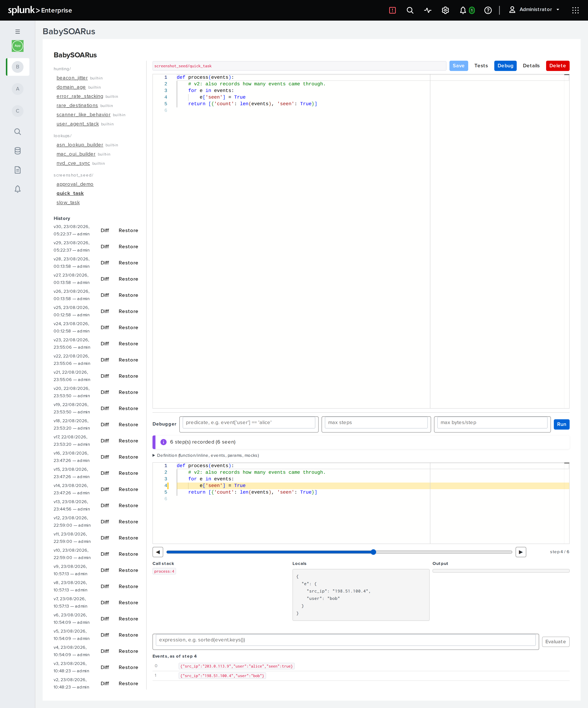
Task: Open the scanner_like_behavior script
Action: tap(84, 115)
